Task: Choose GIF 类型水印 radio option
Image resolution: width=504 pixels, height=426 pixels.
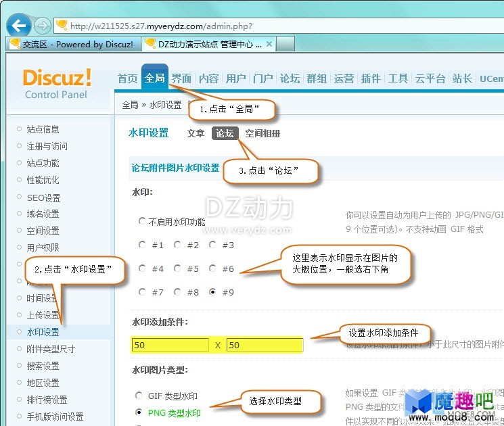Action: (x=139, y=395)
